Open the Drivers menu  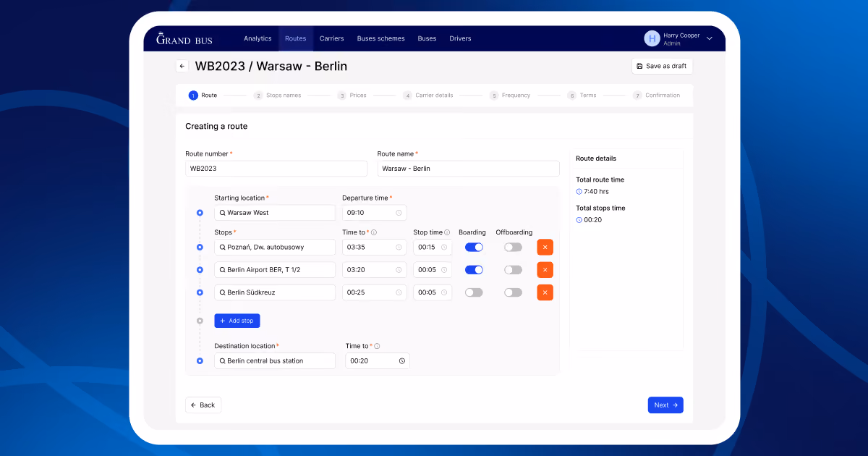[x=460, y=38]
